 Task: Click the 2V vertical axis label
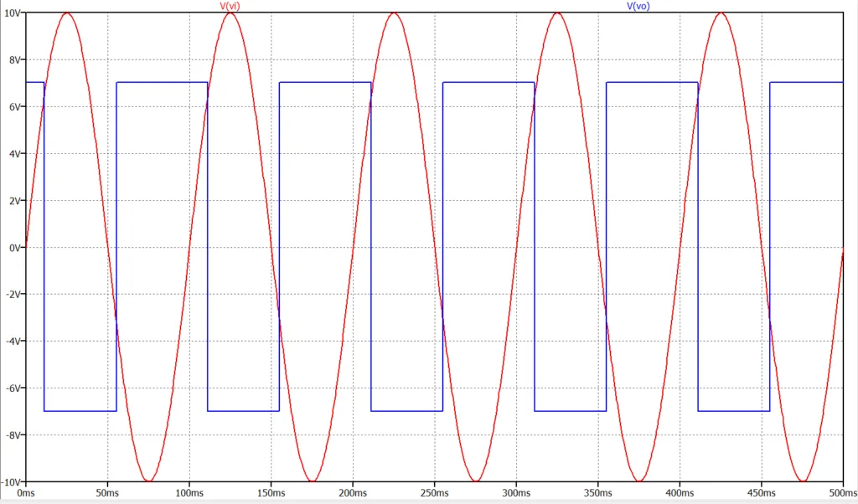tap(13, 201)
